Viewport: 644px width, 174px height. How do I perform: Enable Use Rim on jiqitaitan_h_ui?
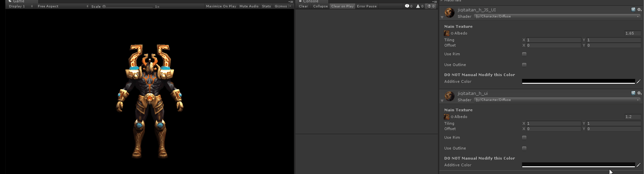(524, 137)
